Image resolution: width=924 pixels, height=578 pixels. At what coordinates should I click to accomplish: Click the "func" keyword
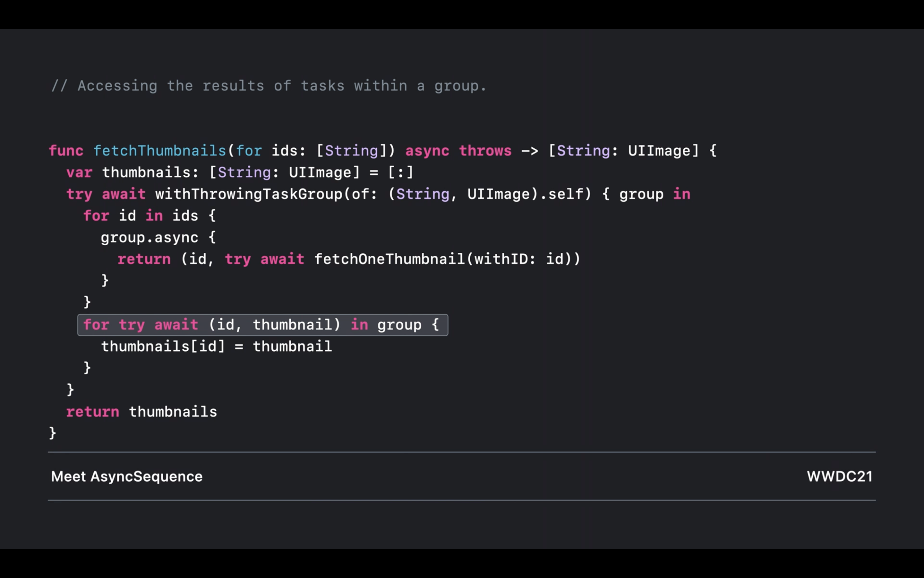click(66, 151)
